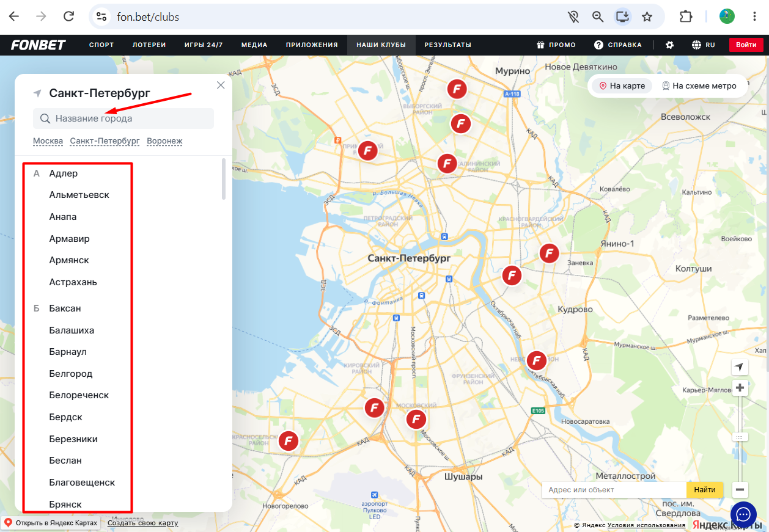This screenshot has width=769, height=532.
Task: Click the Fonbet club marker near Мурино
Action: pyautogui.click(x=457, y=89)
